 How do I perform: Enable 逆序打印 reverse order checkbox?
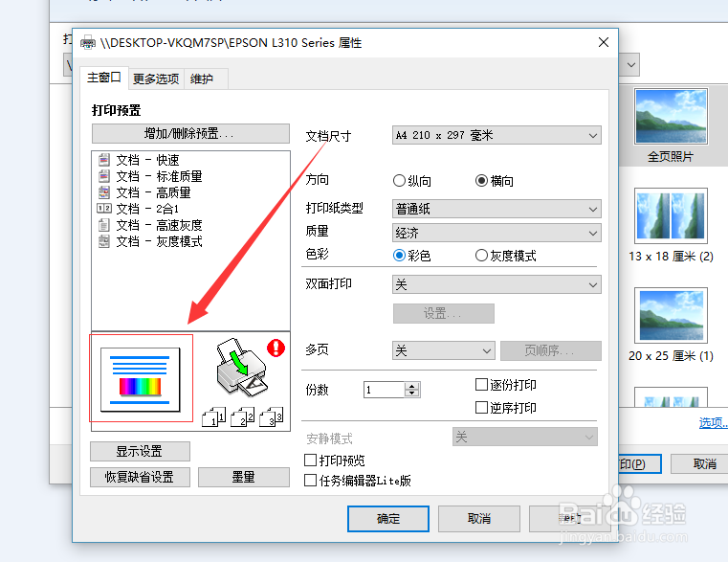pos(481,408)
